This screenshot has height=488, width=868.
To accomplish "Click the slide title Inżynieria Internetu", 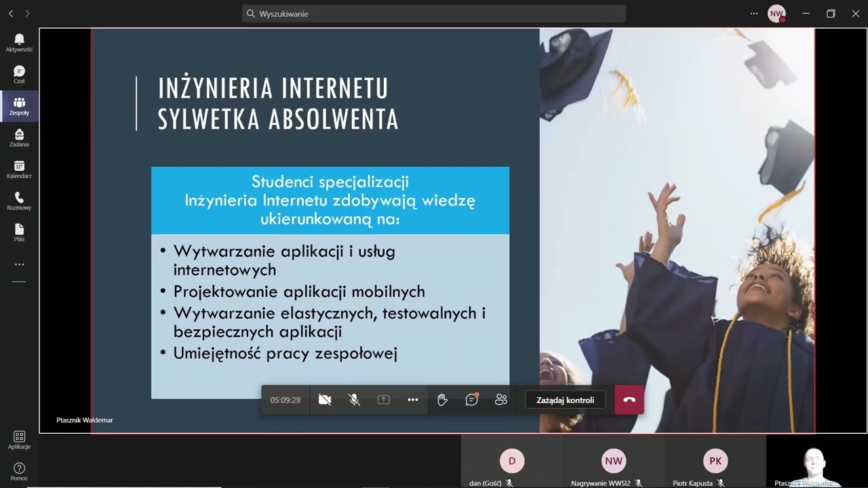I will click(273, 88).
